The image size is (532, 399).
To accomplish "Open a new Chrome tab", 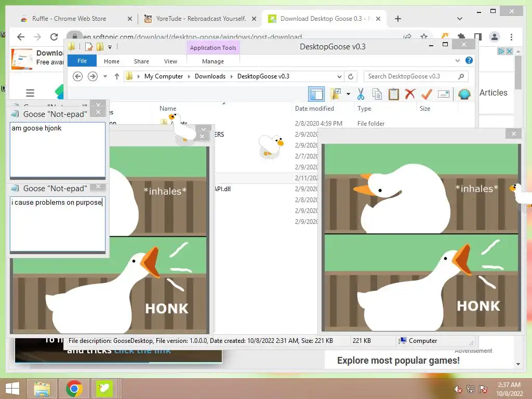I will tap(398, 19).
